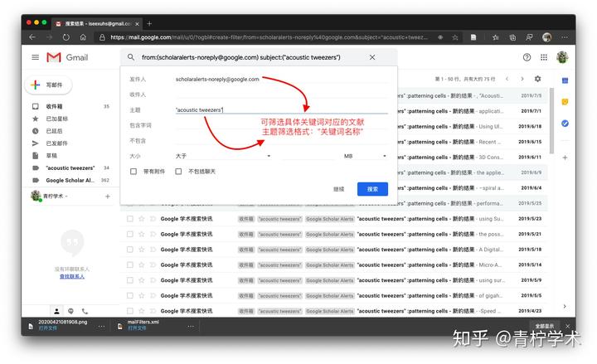597x364 pixels.
Task: Open the Google Keep icon in side panel
Action: [x=564, y=101]
